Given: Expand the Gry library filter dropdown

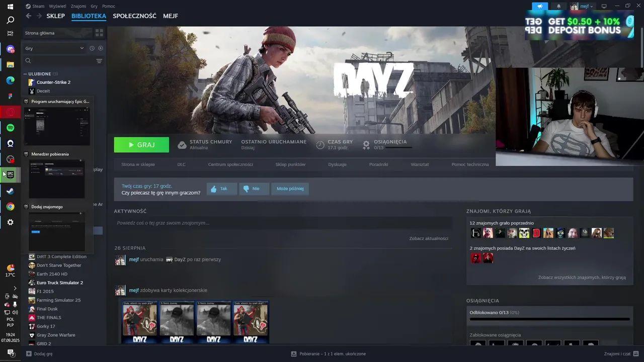Looking at the screenshot, I should tap(54, 48).
